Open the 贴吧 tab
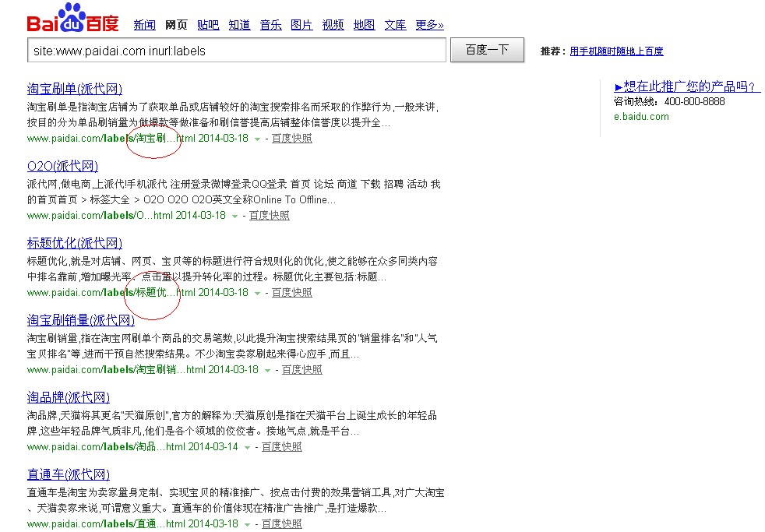Image resolution: width=765 pixels, height=532 pixels. pos(208,25)
